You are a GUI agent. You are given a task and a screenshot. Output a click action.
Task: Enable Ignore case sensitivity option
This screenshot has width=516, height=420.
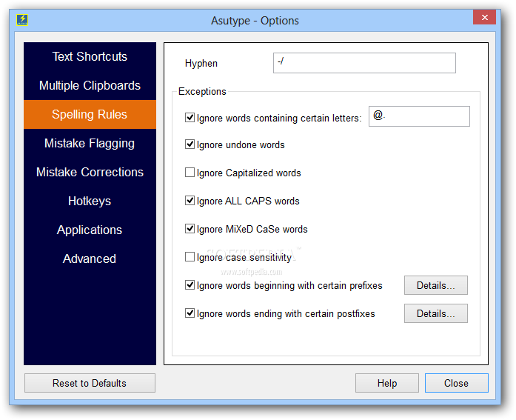(x=190, y=257)
